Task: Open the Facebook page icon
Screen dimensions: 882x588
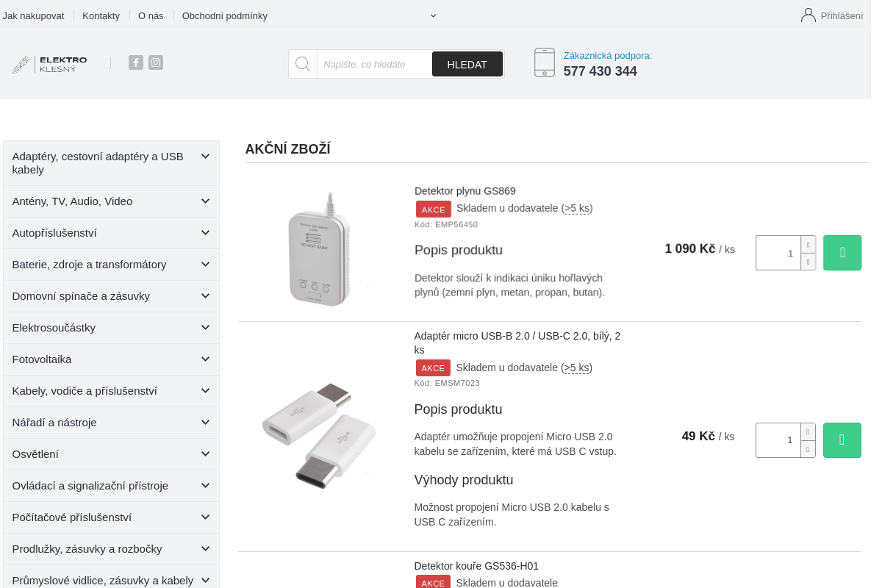Action: (136, 62)
